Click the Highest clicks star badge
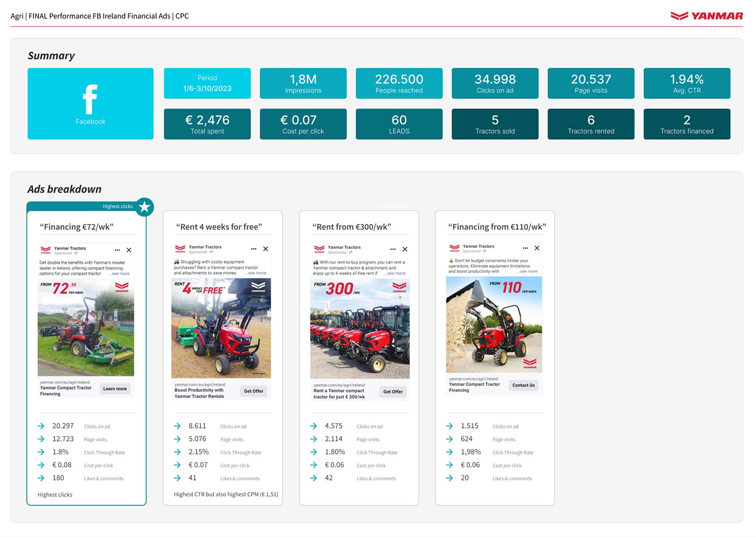Screen dimensions: 756x537 (144, 207)
